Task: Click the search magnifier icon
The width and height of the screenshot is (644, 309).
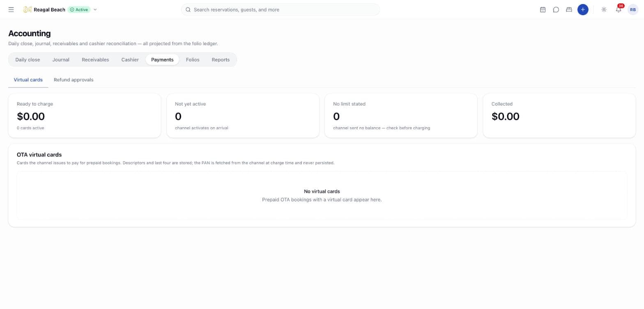Action: pyautogui.click(x=188, y=9)
